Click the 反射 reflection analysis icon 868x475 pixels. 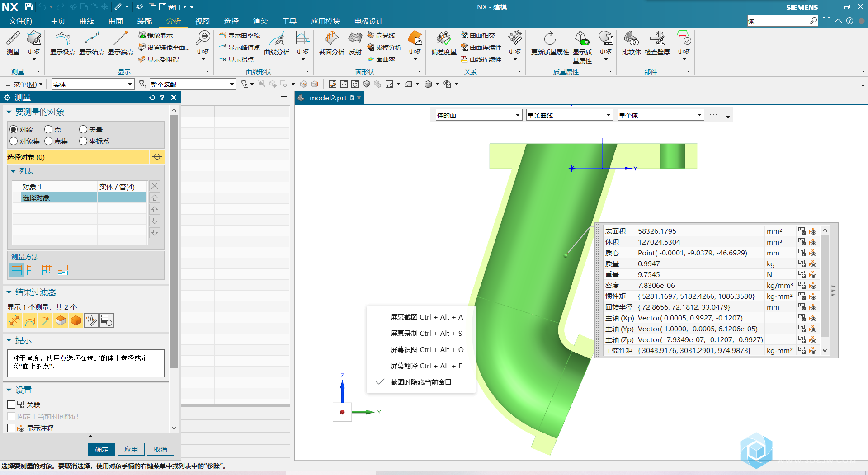tap(355, 43)
